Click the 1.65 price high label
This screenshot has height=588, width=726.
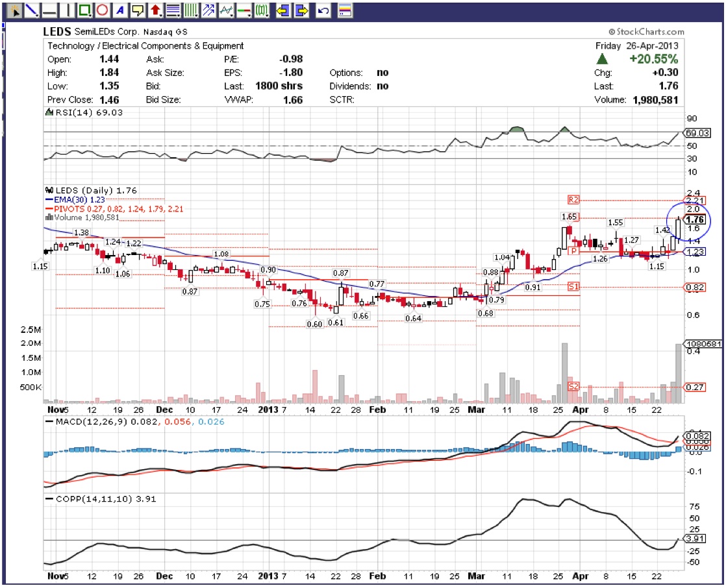tap(569, 217)
